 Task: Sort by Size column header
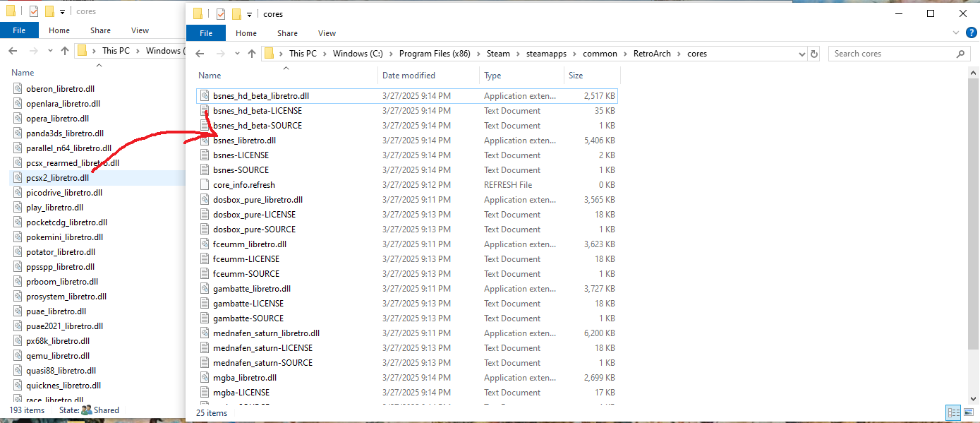click(x=576, y=76)
